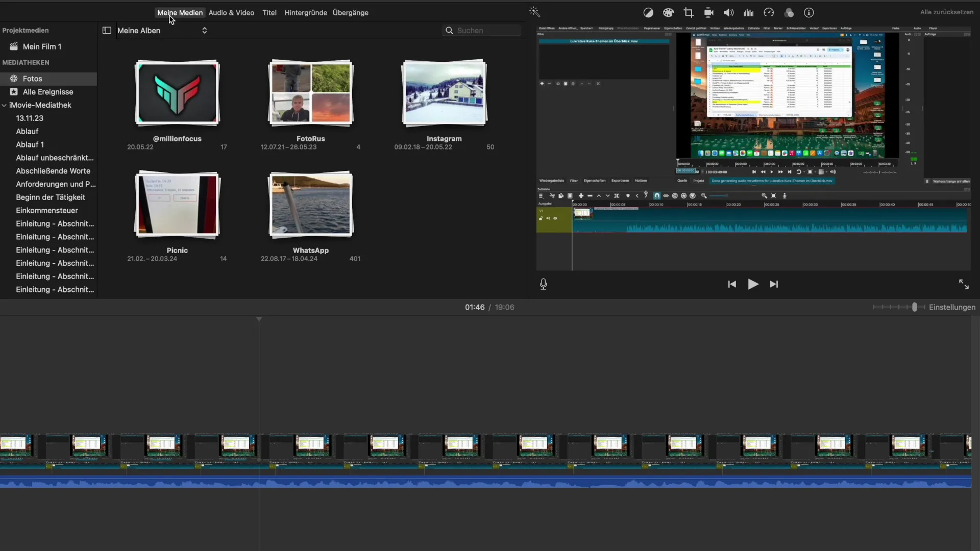Click the magic wand auto-enhance icon

click(534, 12)
